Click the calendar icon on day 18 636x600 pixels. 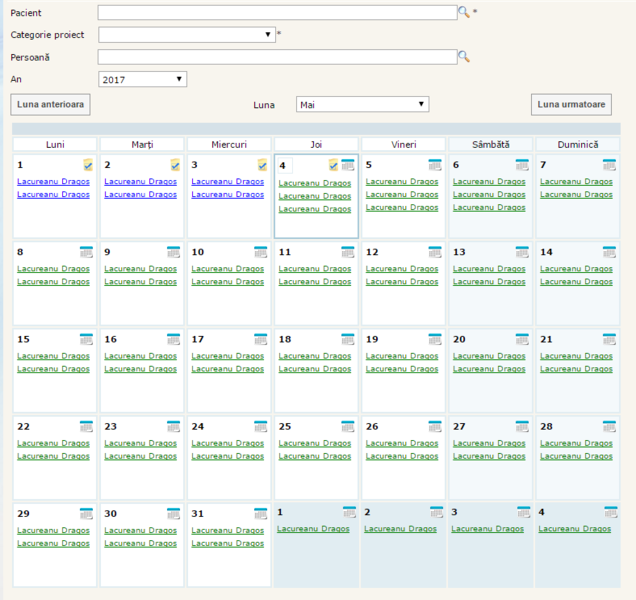click(347, 340)
